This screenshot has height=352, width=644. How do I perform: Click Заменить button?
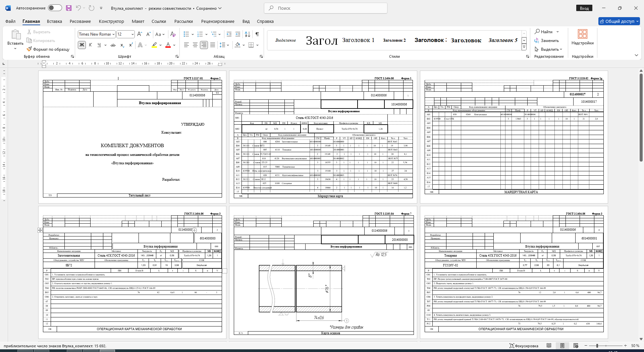coord(547,40)
